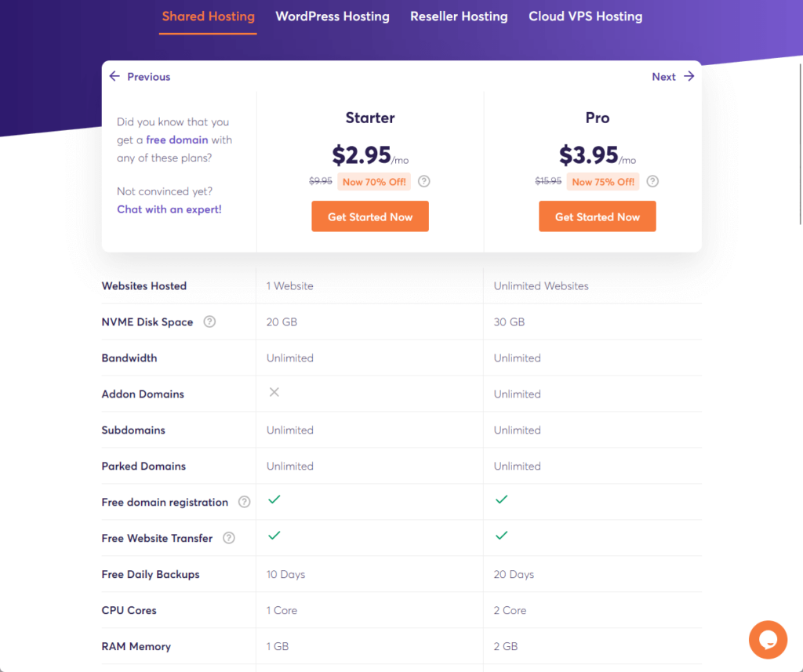Click the question mark next to NVME Disk Space
Image resolution: width=803 pixels, height=672 pixels.
click(209, 321)
